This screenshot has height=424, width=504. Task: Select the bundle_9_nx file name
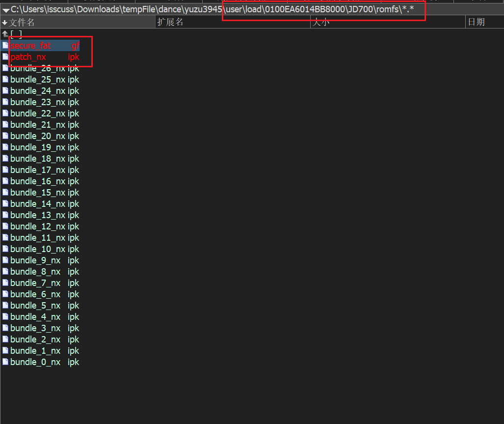35,260
